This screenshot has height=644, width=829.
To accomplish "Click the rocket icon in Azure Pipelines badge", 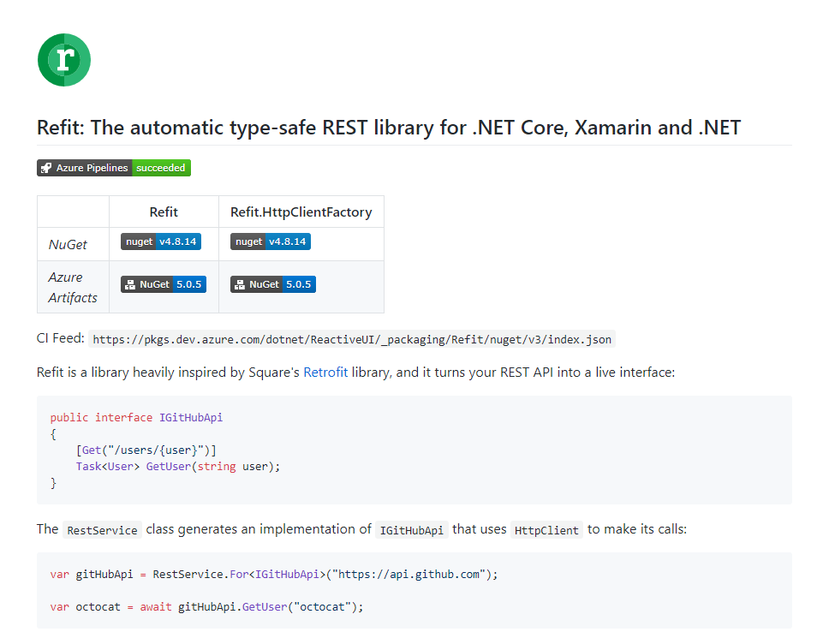I will [46, 168].
